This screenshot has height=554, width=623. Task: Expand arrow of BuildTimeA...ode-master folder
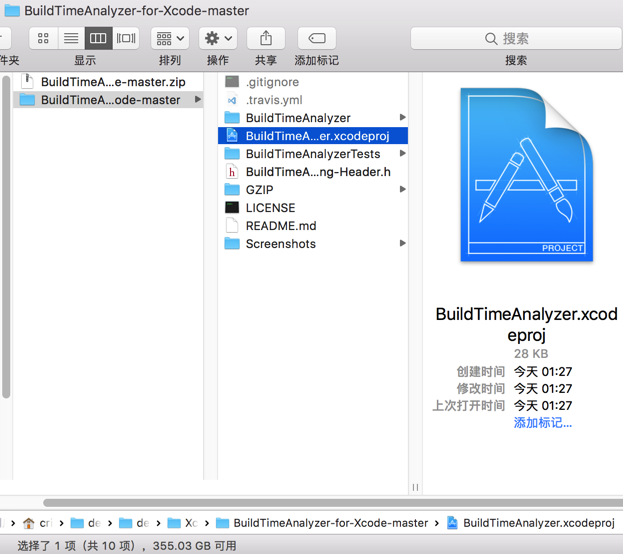coord(197,99)
